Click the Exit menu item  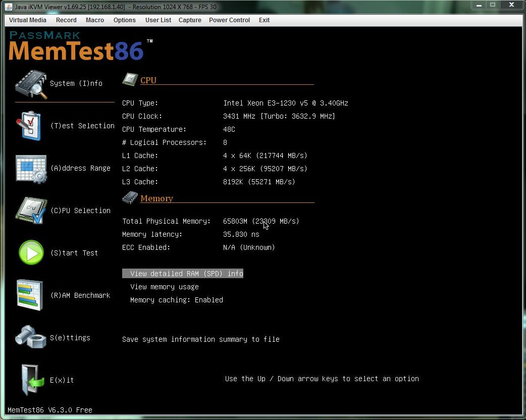[x=265, y=20]
